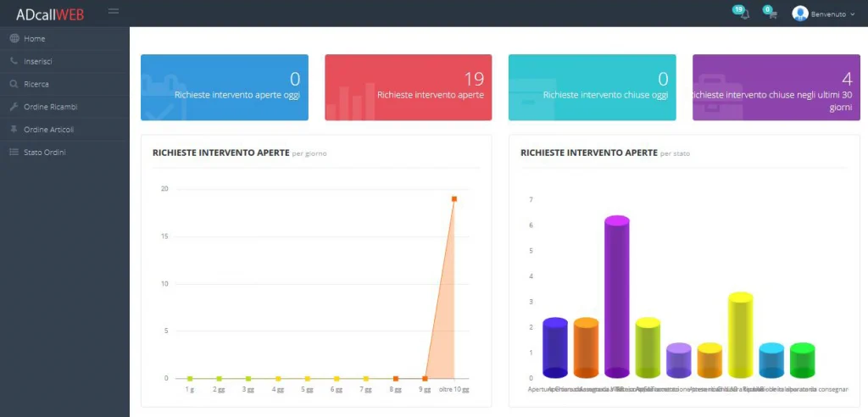Open the shopping cart icon

771,14
